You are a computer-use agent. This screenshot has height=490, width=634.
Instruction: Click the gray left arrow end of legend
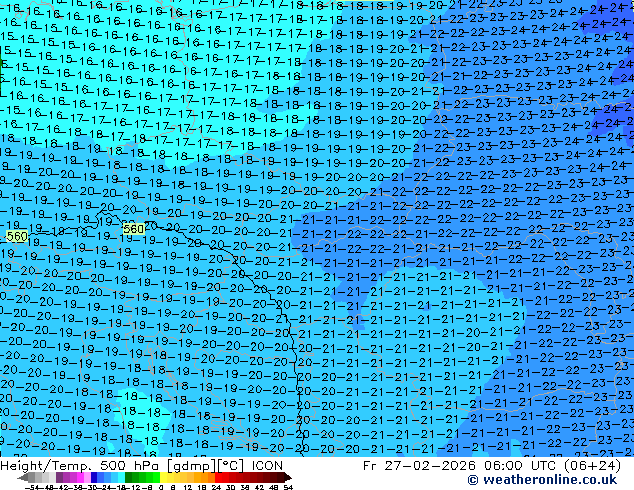pos(23,477)
